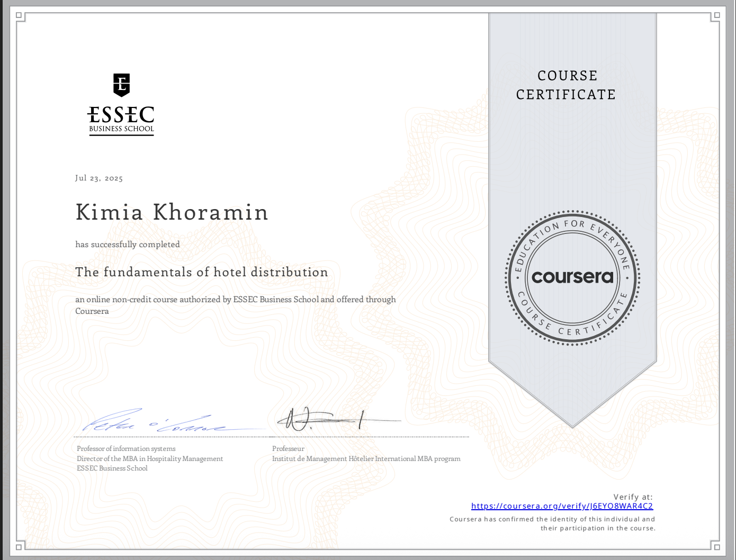Select the Professeur title under right signature
The image size is (736, 560).
point(288,448)
